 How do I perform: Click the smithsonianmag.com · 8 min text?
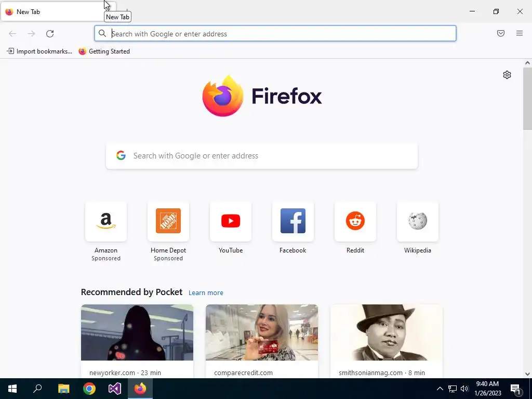pos(382,373)
